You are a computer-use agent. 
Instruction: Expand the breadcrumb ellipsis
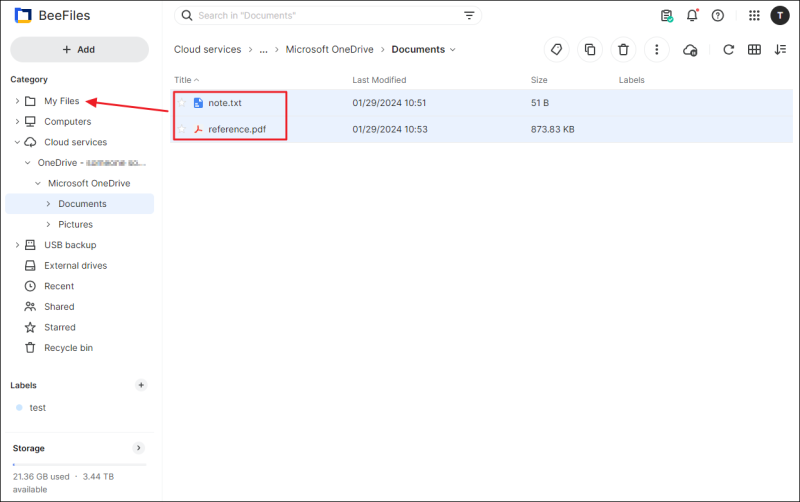tap(263, 50)
